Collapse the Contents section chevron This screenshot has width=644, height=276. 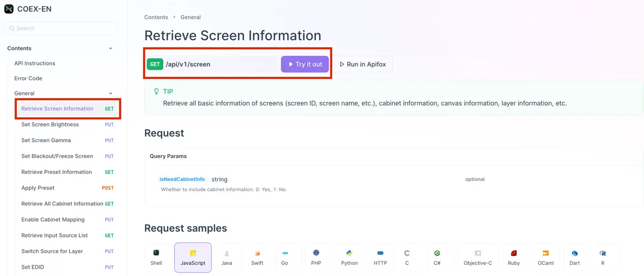tap(111, 48)
